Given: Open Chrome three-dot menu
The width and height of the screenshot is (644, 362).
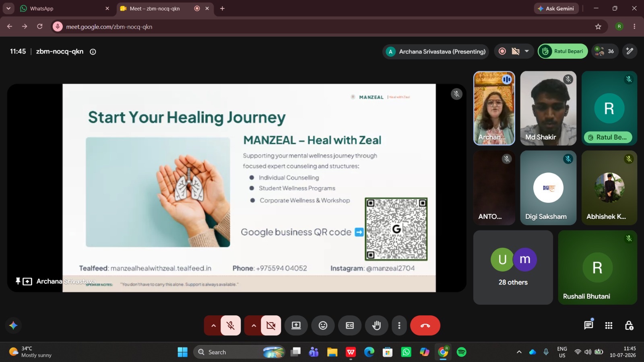Looking at the screenshot, I should click(x=634, y=27).
